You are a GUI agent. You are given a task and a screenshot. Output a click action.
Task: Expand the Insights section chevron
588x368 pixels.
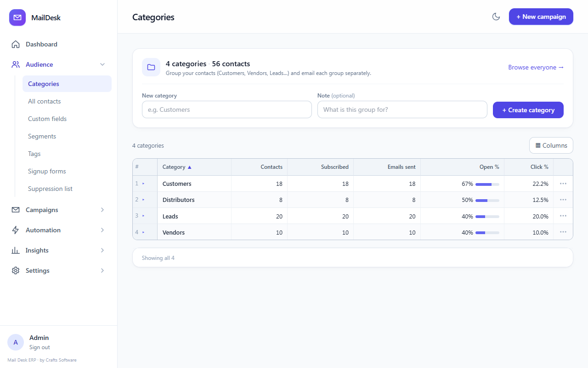(x=102, y=250)
